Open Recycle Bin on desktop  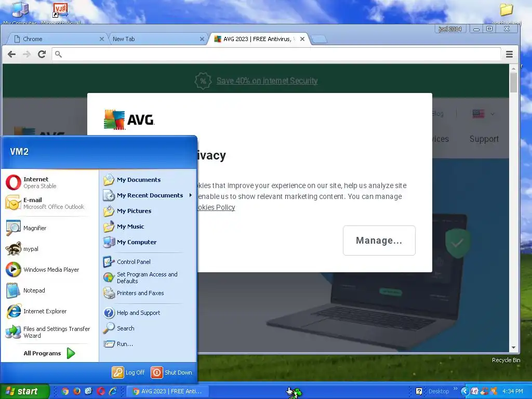tap(506, 360)
